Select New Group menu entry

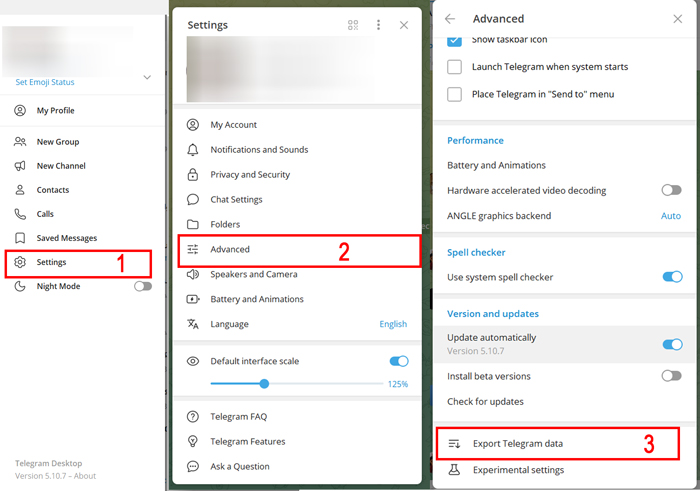click(x=83, y=141)
